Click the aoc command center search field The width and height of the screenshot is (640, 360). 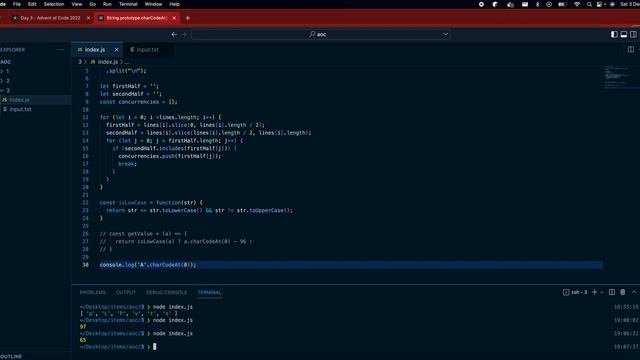click(x=320, y=35)
